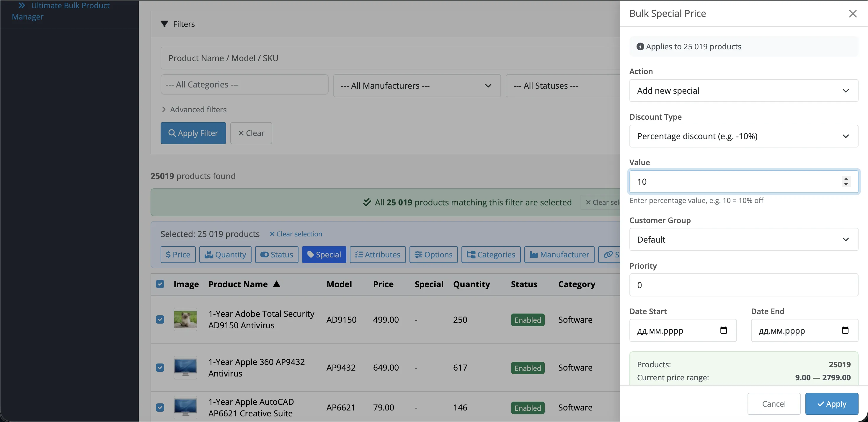Viewport: 868px width, 422px height.
Task: Click the Priority input field
Action: coord(743,285)
